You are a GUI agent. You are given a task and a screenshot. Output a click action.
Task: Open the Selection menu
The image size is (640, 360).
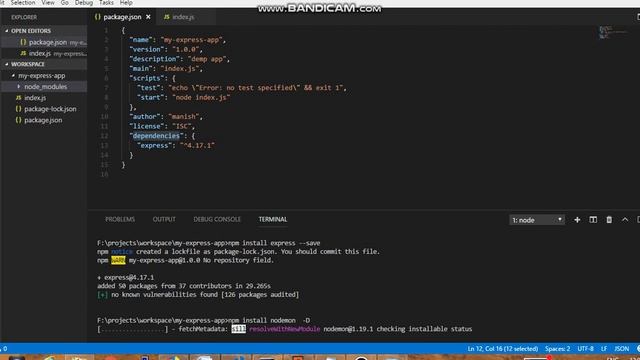(22, 2)
